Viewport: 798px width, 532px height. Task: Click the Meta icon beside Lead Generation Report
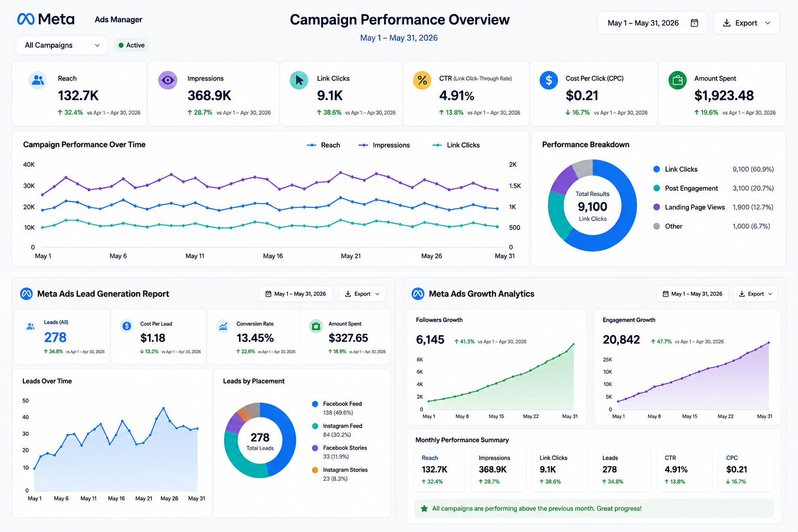click(26, 294)
